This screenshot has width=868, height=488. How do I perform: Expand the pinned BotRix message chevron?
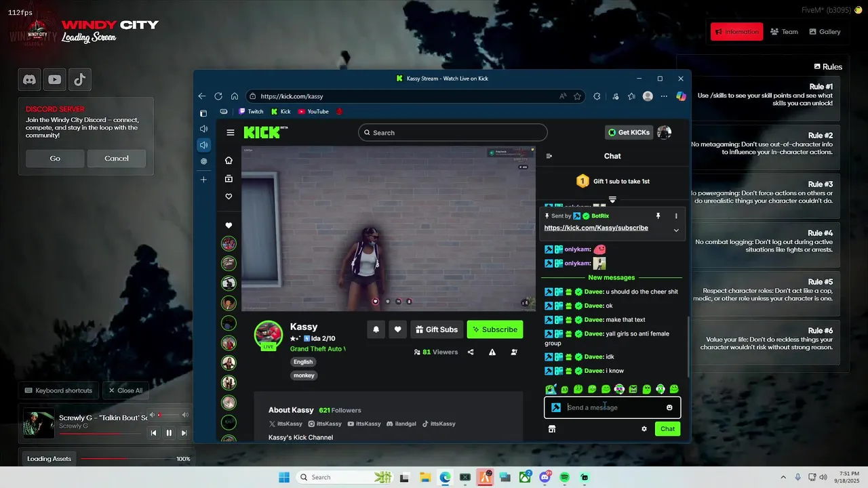click(x=676, y=230)
